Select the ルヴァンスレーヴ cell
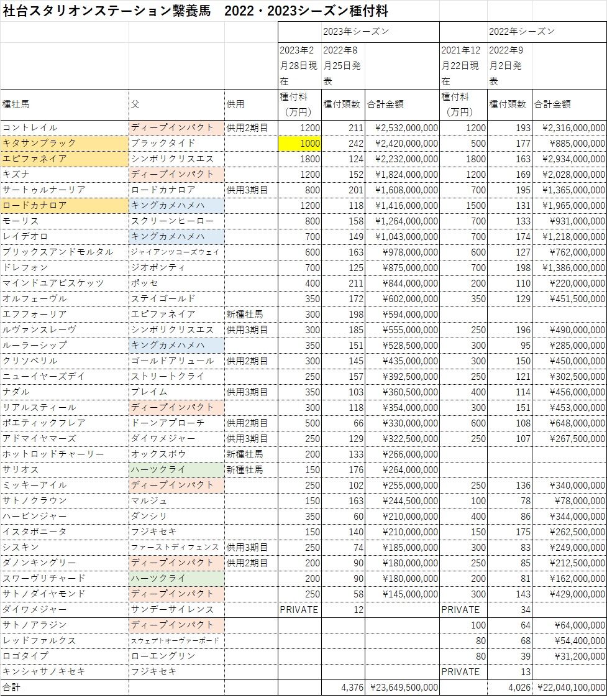Screen dimensions: 607x700 (x=65, y=330)
